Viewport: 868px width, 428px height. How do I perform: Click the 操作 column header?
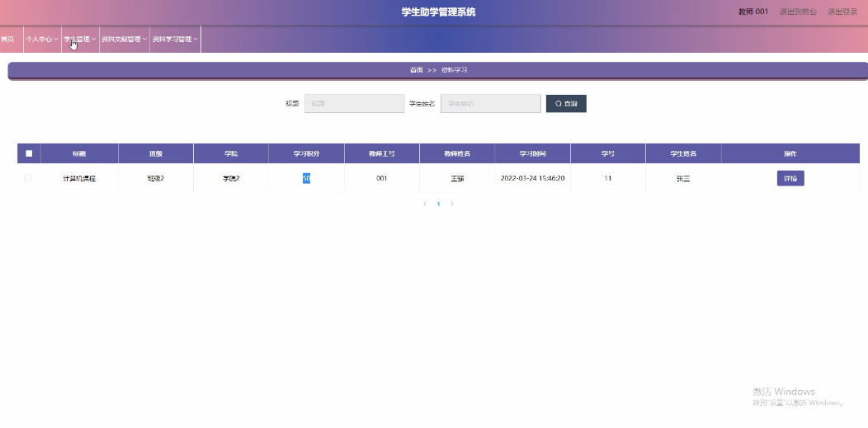click(790, 153)
